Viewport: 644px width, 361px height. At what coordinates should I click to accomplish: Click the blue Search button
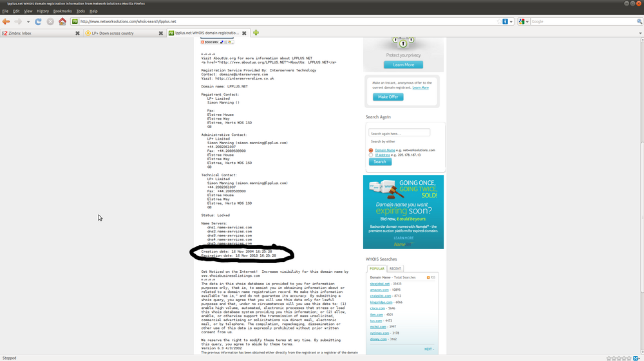pos(380,162)
